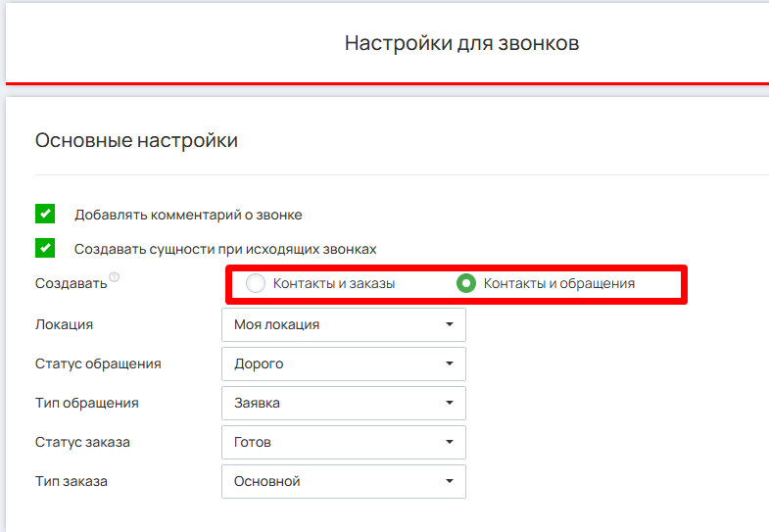The height and width of the screenshot is (532, 769).
Task: Click the help icon next to Создавать
Action: pos(115,278)
